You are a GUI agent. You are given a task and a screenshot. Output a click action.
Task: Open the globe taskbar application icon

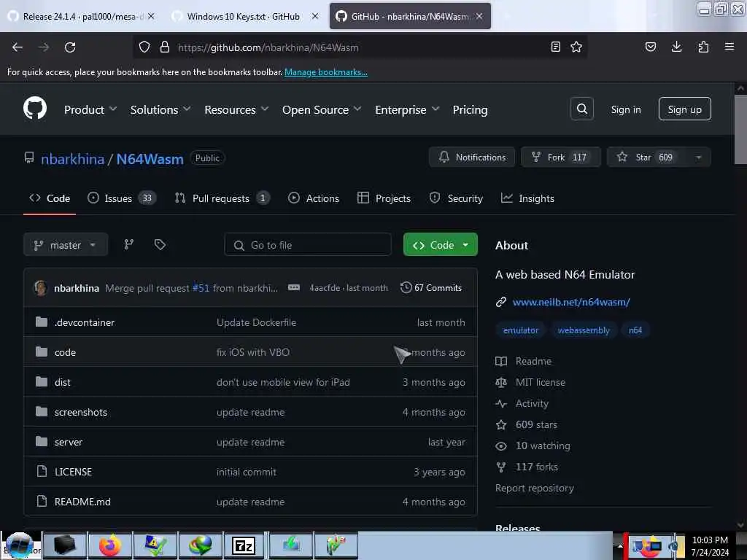coord(200,545)
